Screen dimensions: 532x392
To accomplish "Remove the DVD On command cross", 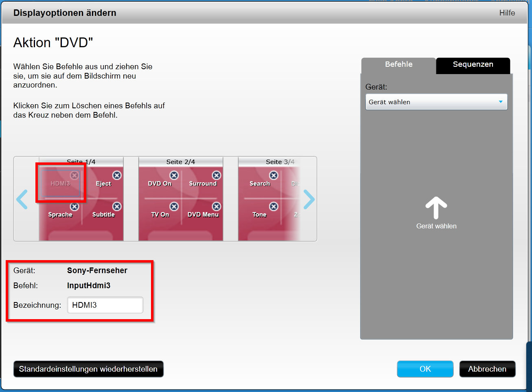I will click(174, 175).
